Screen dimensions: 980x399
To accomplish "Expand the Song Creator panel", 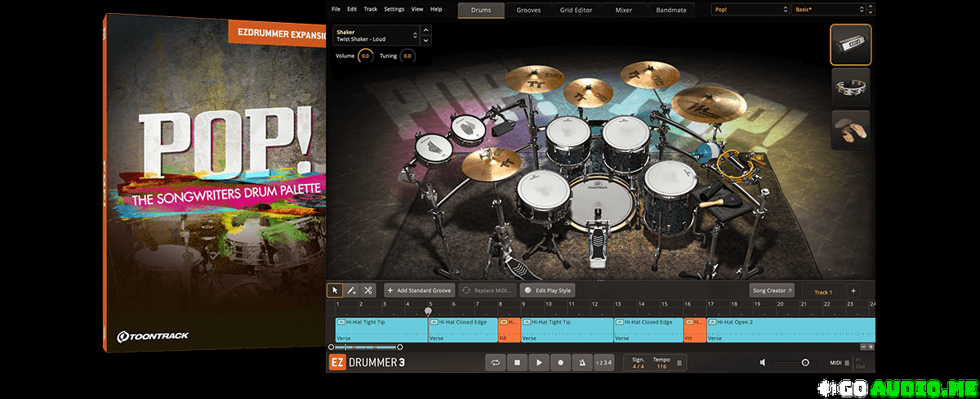I will (772, 290).
